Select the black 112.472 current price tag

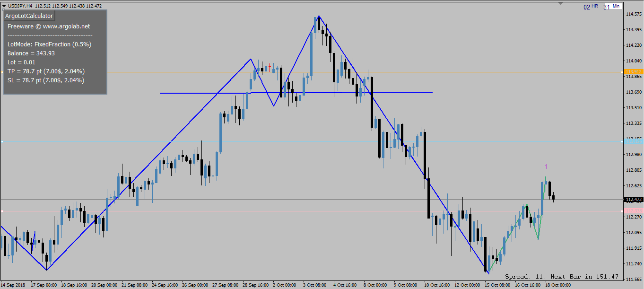pos(634,200)
